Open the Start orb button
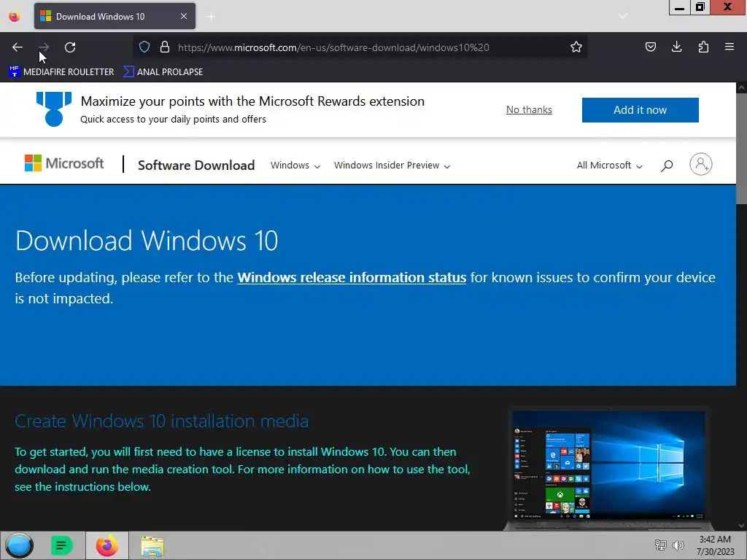The height and width of the screenshot is (560, 747). pos(19,545)
